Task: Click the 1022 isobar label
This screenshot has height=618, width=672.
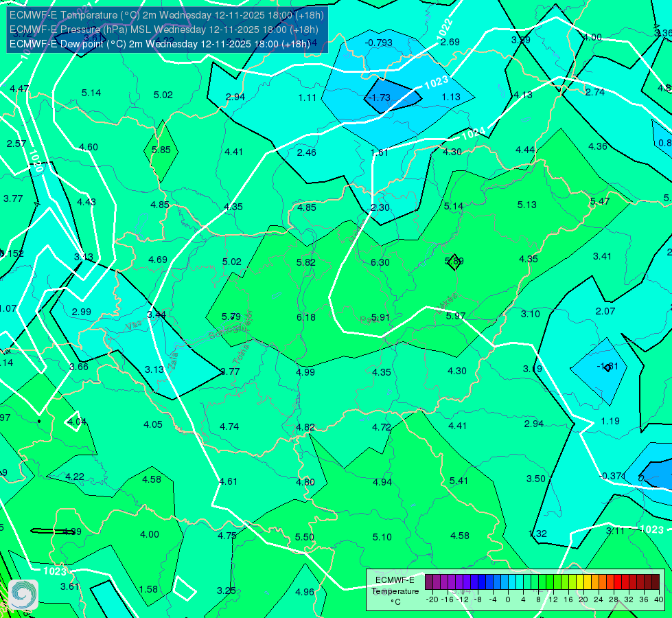Action: pos(445,29)
